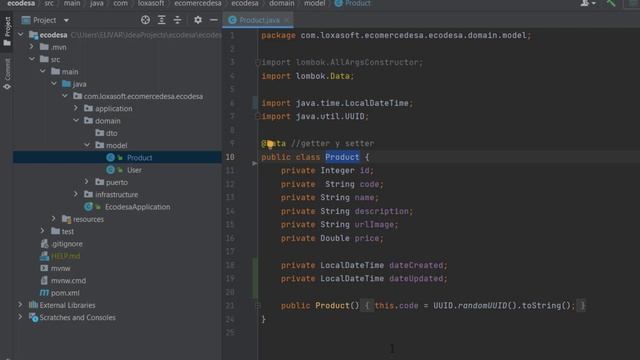This screenshot has height=360, width=640.
Task: Click the User class icon in tree
Action: (110, 170)
